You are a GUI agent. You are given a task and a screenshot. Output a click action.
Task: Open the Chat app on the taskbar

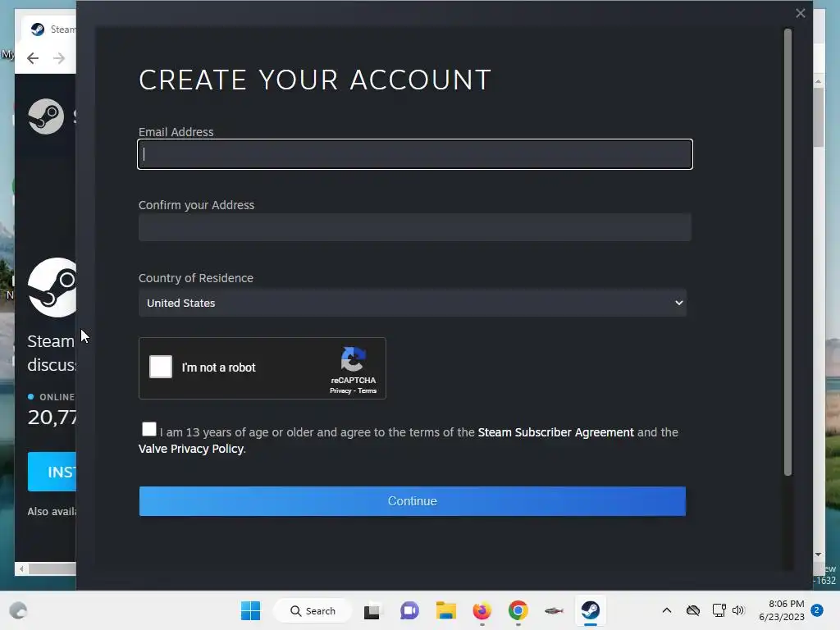(409, 610)
